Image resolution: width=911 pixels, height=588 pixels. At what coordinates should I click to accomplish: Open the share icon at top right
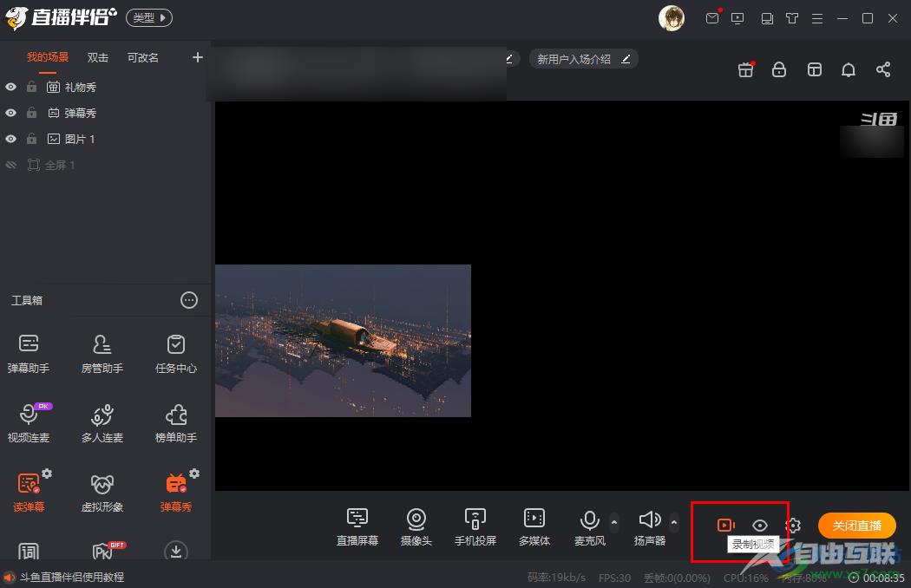882,69
